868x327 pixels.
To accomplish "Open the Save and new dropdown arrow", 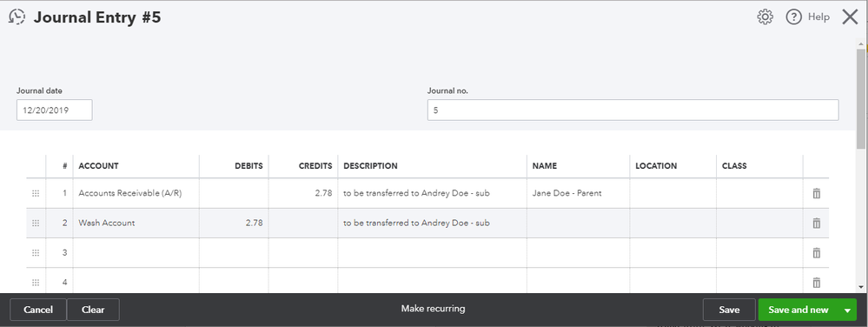I will [847, 310].
